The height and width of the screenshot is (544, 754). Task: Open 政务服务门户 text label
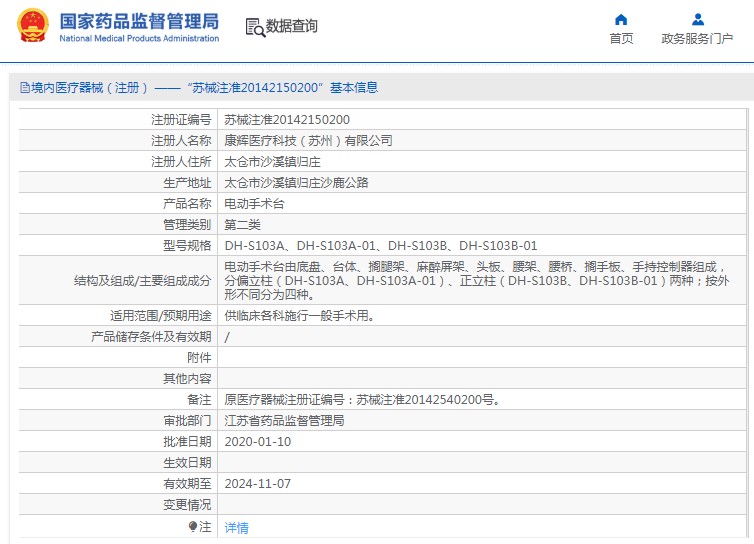[697, 39]
